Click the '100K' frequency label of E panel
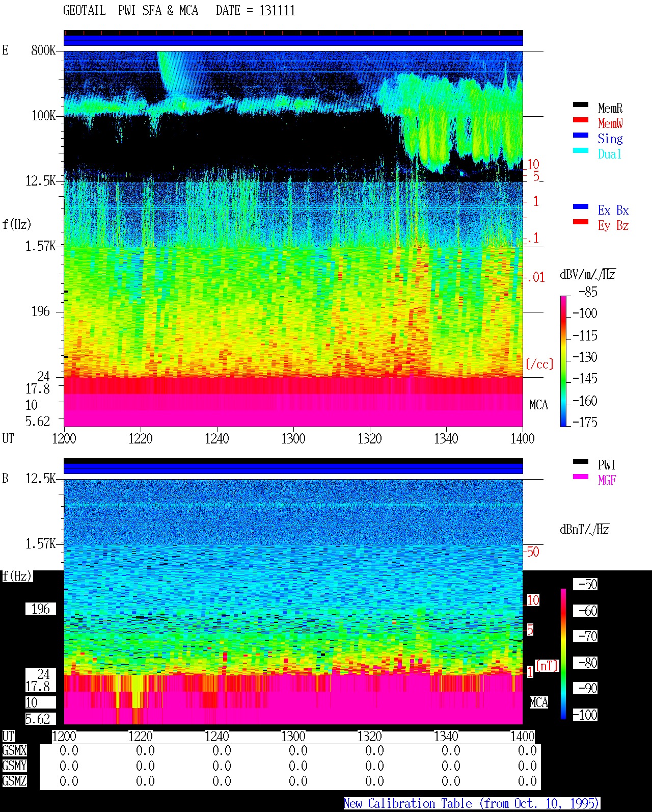The height and width of the screenshot is (812, 652). (x=43, y=115)
